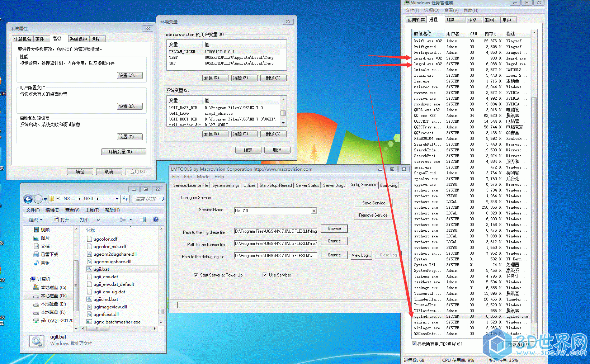The image size is (590, 364).
Task: Click the 打开 toolbar button in Explorer
Action: 61,219
